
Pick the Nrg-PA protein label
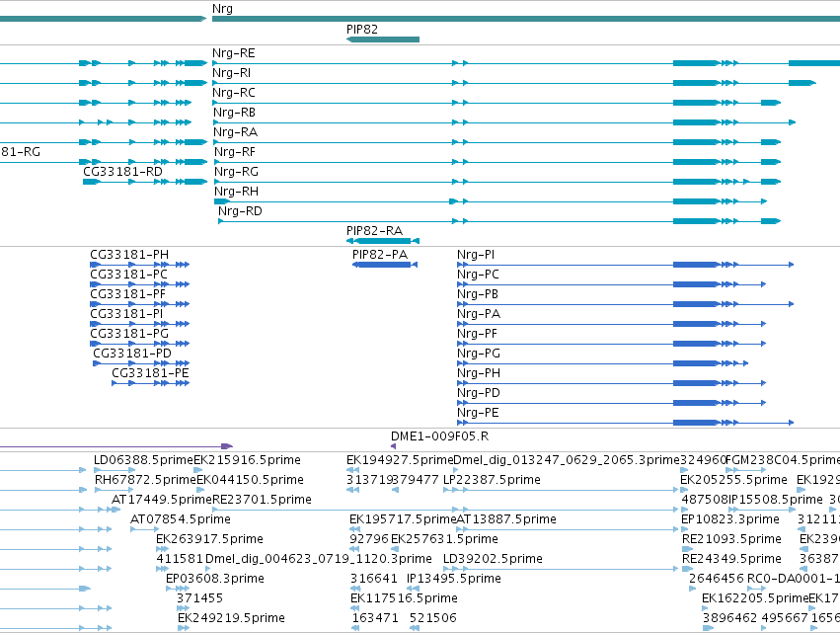click(479, 314)
